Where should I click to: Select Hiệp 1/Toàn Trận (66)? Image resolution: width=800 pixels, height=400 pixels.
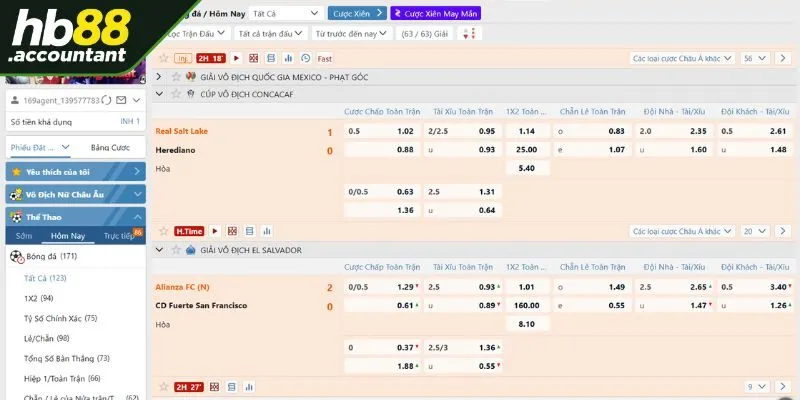62,378
